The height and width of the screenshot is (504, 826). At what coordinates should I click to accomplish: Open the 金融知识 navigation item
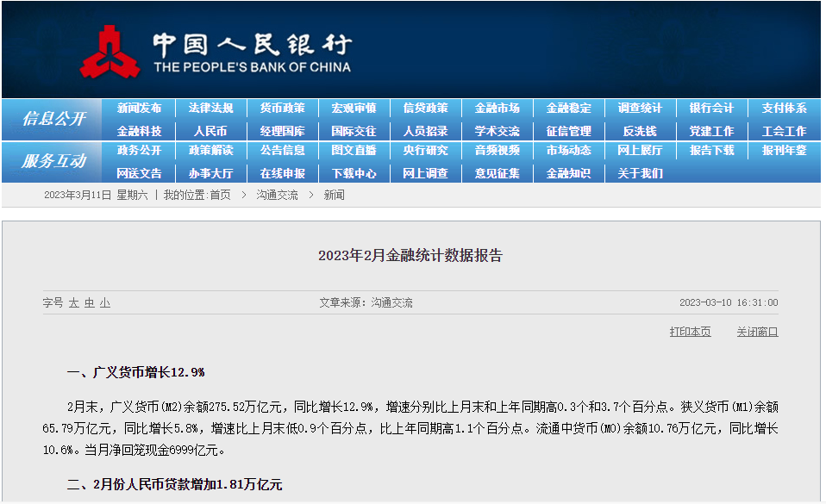pyautogui.click(x=569, y=173)
